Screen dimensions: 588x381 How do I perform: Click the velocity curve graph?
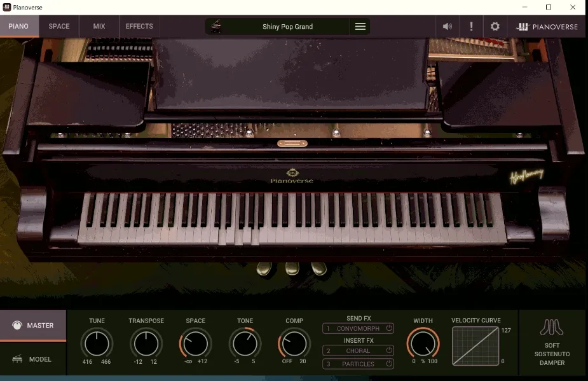[475, 346]
